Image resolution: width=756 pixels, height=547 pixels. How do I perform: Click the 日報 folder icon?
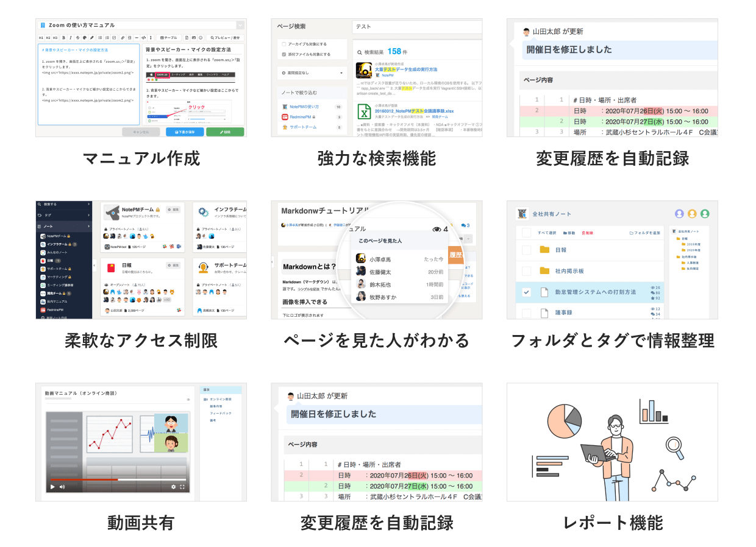pyautogui.click(x=544, y=250)
